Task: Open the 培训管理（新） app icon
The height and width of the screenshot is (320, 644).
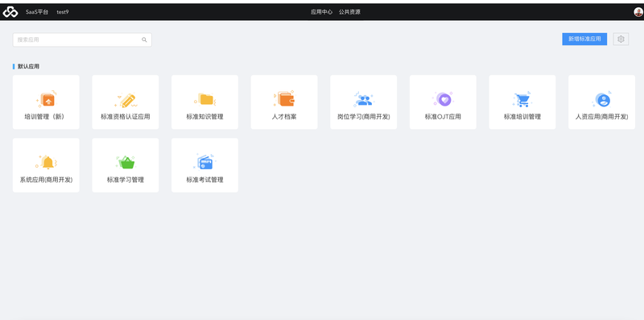Action: point(47,99)
